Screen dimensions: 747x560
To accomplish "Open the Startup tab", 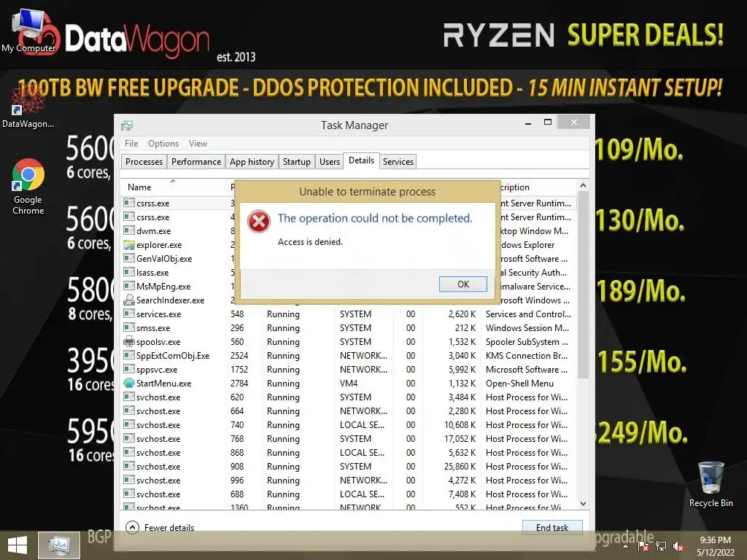I will (296, 162).
